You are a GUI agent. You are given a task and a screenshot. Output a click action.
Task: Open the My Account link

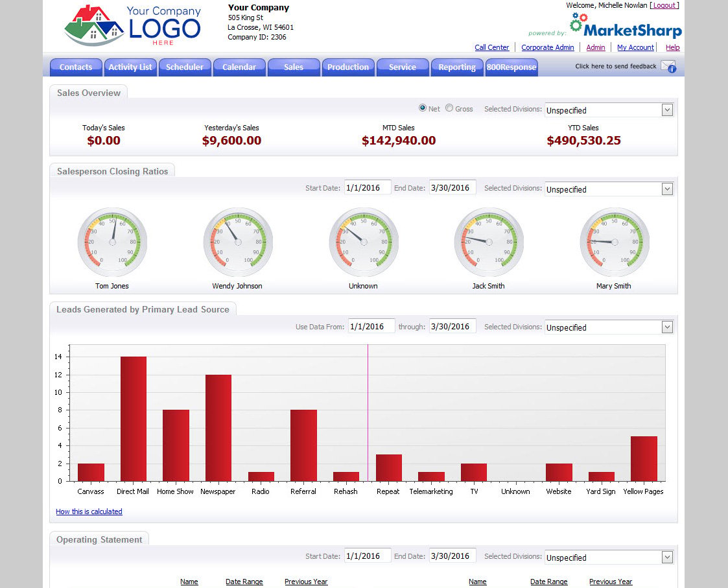[635, 47]
